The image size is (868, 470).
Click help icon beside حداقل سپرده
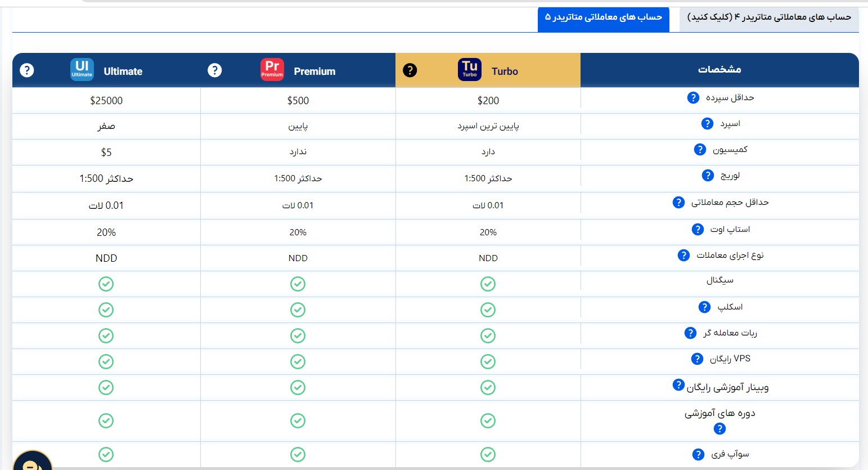[x=694, y=98]
